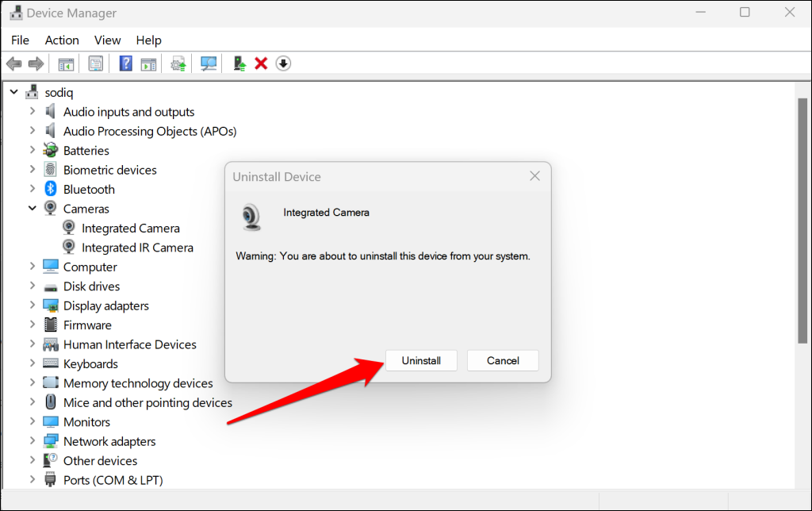Click the Keyboards category icon
The image size is (812, 511).
click(51, 363)
